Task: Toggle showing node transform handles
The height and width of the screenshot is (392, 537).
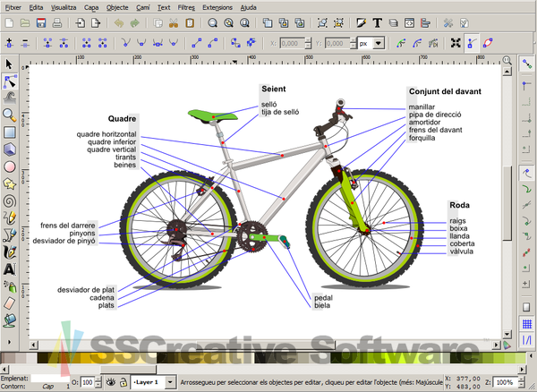Action: tap(456, 43)
